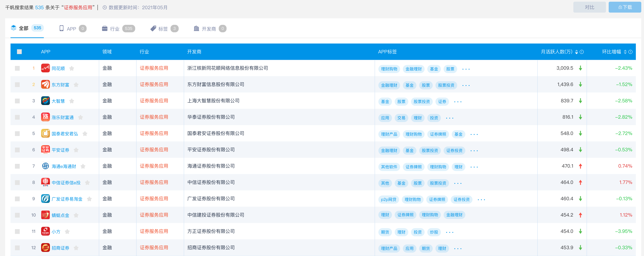The height and width of the screenshot is (256, 644).
Task: Click the 广发证券易淘金 app icon
Action: click(x=45, y=199)
